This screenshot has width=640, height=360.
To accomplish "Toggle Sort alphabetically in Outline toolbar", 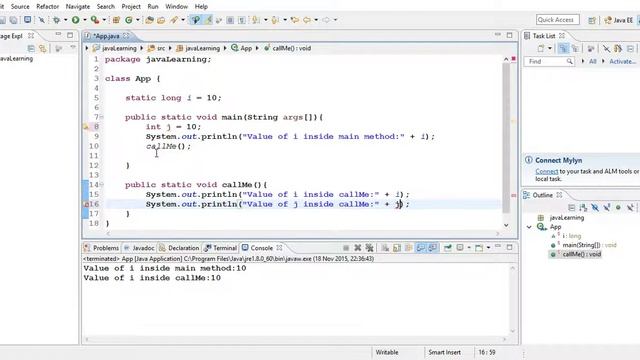I will click(x=583, y=208).
